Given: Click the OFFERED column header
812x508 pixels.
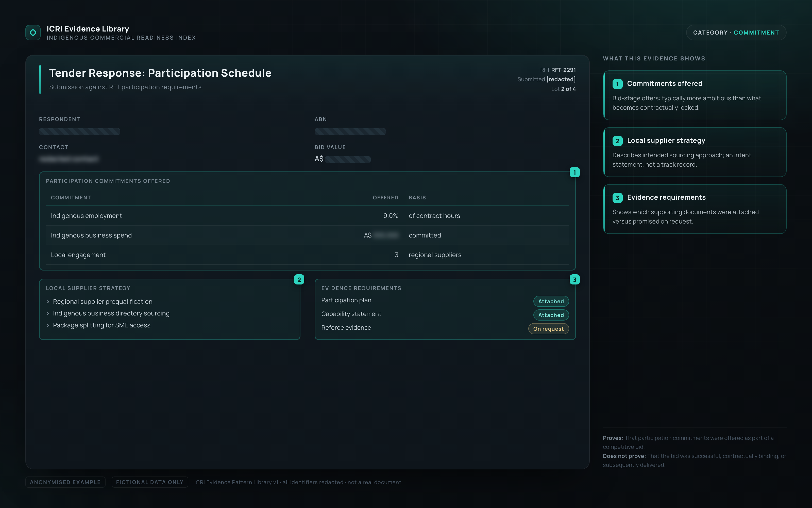Looking at the screenshot, I should 385,198.
